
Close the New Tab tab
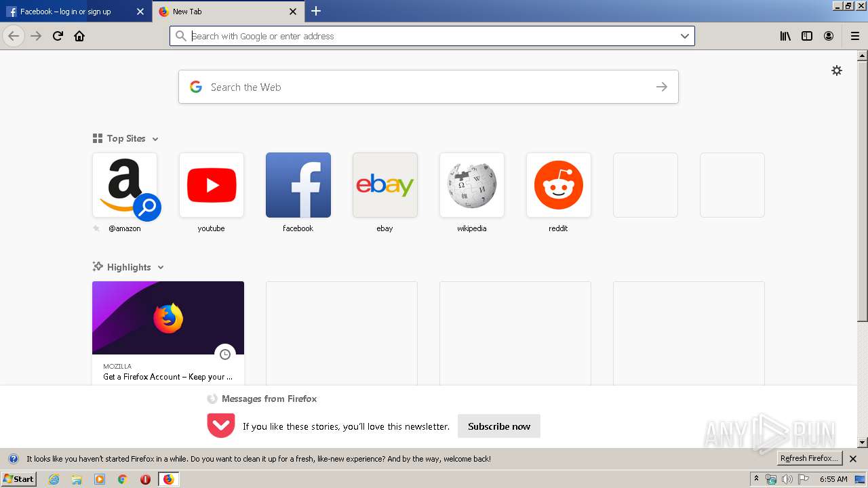tap(293, 12)
